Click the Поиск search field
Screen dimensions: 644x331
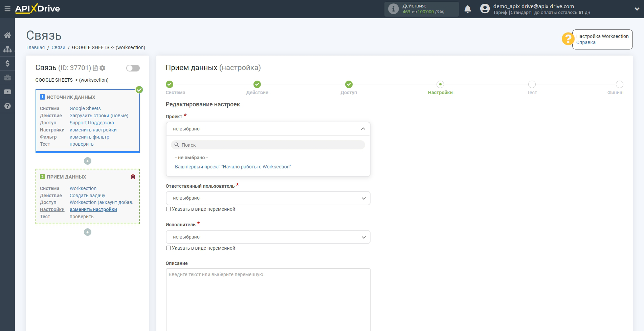click(x=268, y=145)
